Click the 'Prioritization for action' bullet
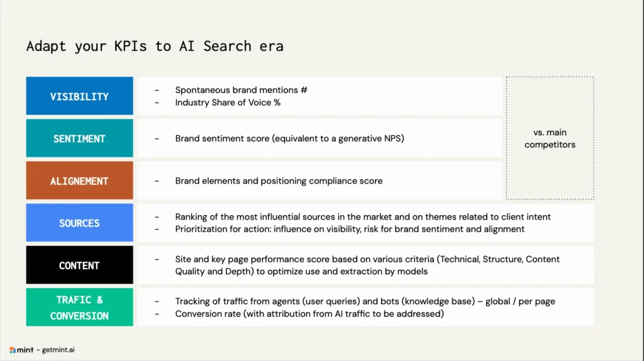Viewport: 644px width, 361px height. [x=350, y=230]
